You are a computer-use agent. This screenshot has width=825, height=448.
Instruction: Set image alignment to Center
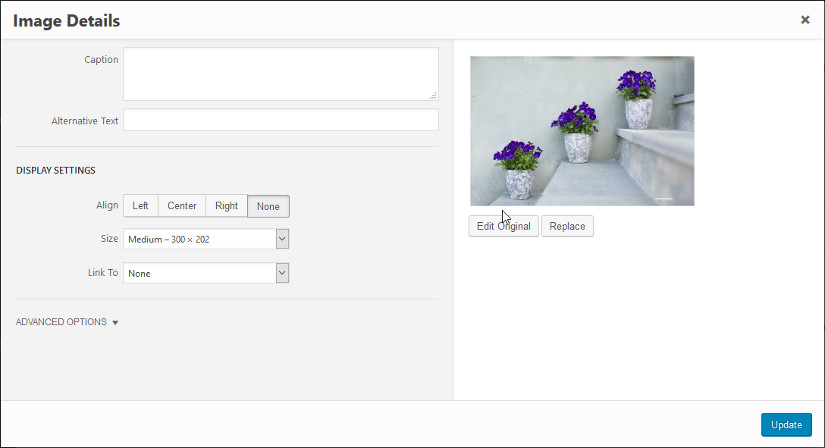182,206
